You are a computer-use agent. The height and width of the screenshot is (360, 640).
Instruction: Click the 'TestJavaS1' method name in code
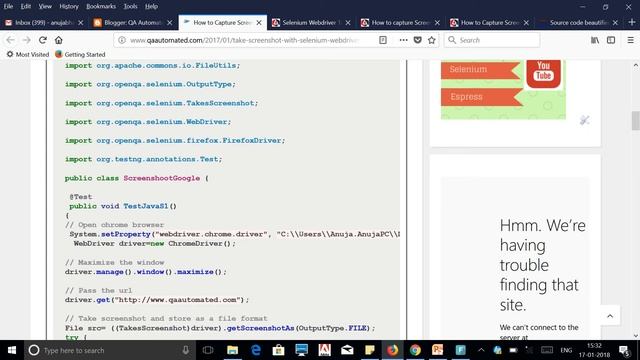point(146,206)
